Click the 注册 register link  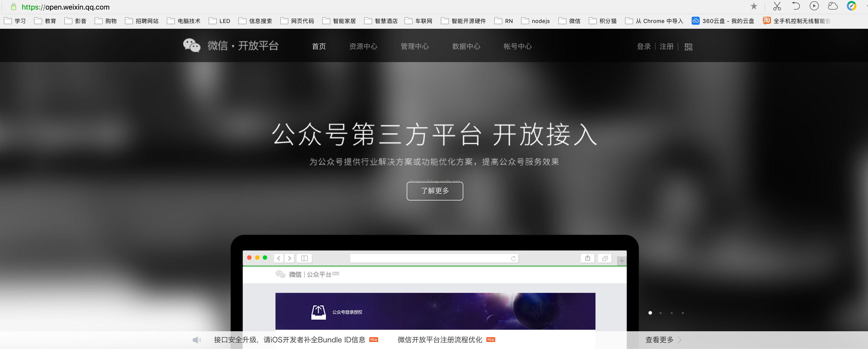click(x=666, y=46)
